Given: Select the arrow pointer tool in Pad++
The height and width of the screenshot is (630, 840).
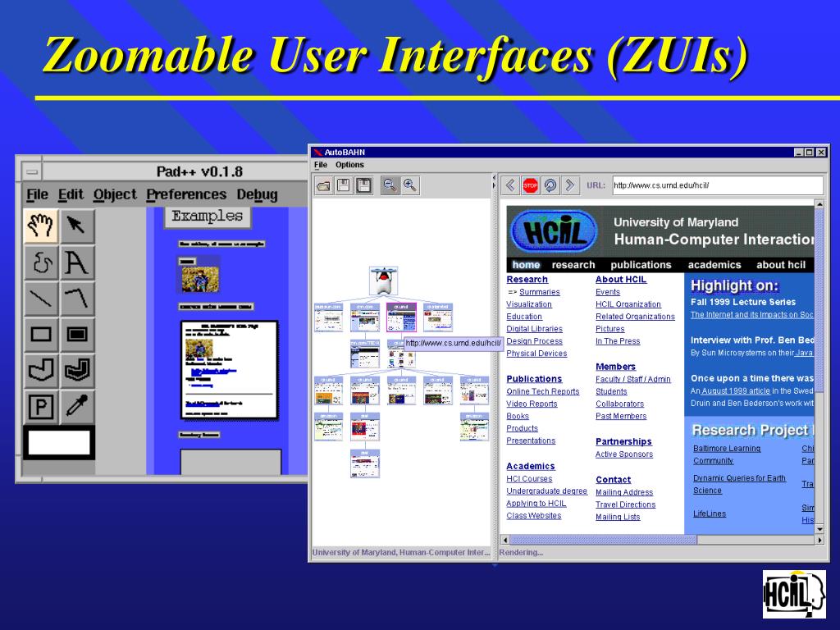Looking at the screenshot, I should click(77, 225).
